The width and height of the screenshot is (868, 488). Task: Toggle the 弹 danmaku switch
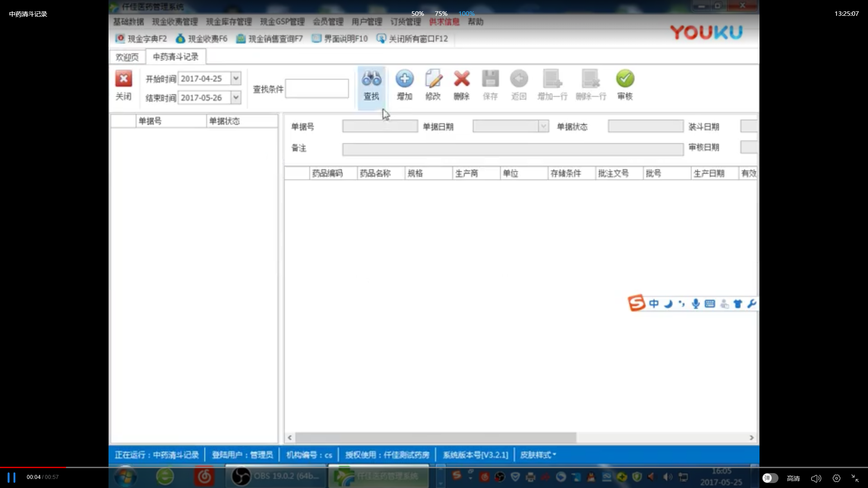click(770, 478)
